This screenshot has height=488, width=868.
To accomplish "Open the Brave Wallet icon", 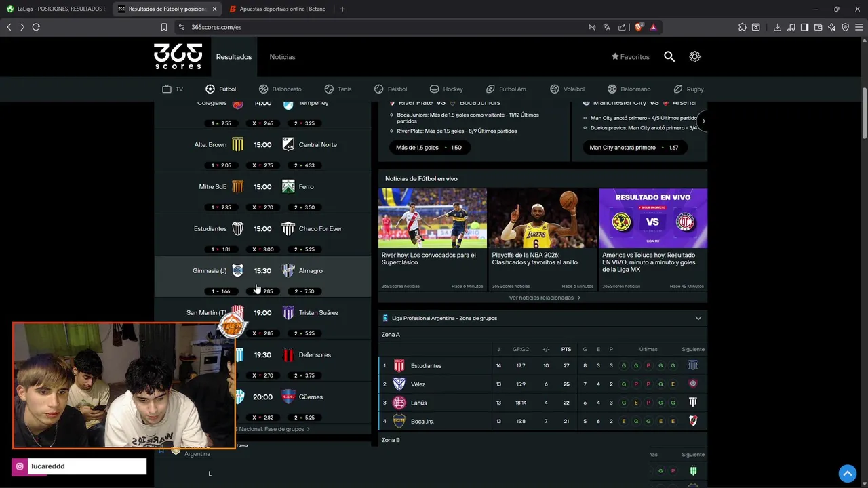I will coord(818,27).
